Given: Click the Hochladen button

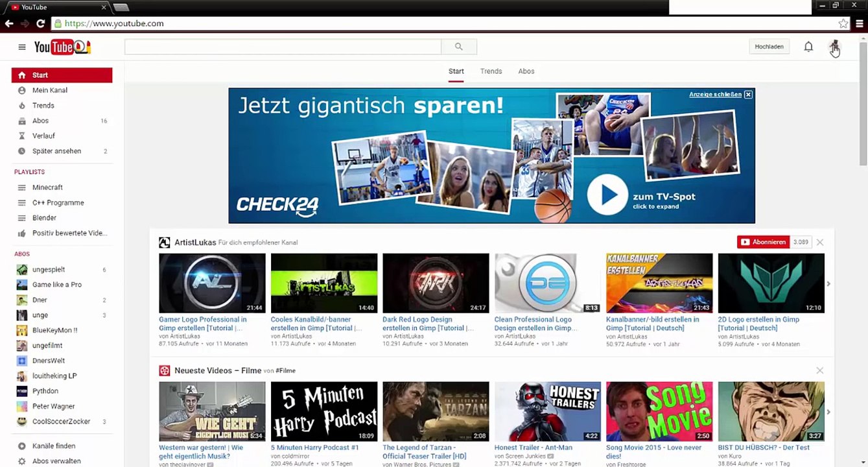Looking at the screenshot, I should 769,47.
